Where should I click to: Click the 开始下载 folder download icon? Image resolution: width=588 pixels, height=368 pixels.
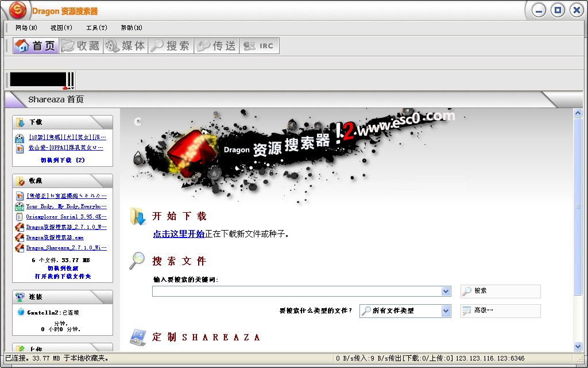138,217
